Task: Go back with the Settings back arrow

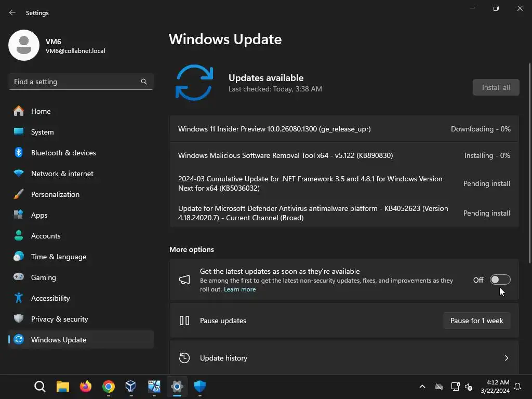Action: [x=12, y=12]
